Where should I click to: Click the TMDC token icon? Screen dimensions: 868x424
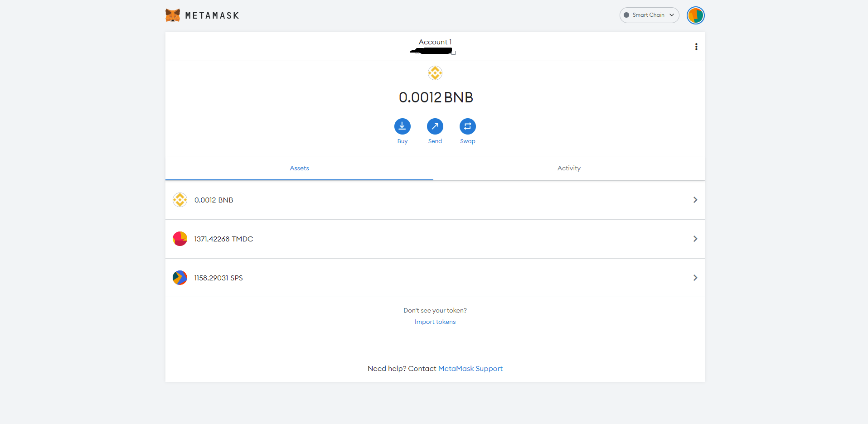click(180, 239)
